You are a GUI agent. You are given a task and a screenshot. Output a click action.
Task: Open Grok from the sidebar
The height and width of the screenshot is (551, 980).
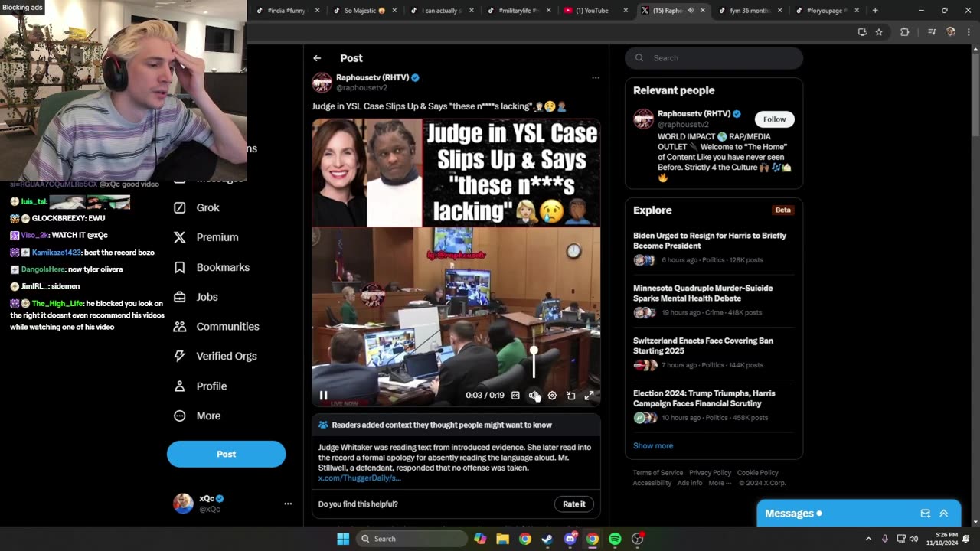pos(197,207)
